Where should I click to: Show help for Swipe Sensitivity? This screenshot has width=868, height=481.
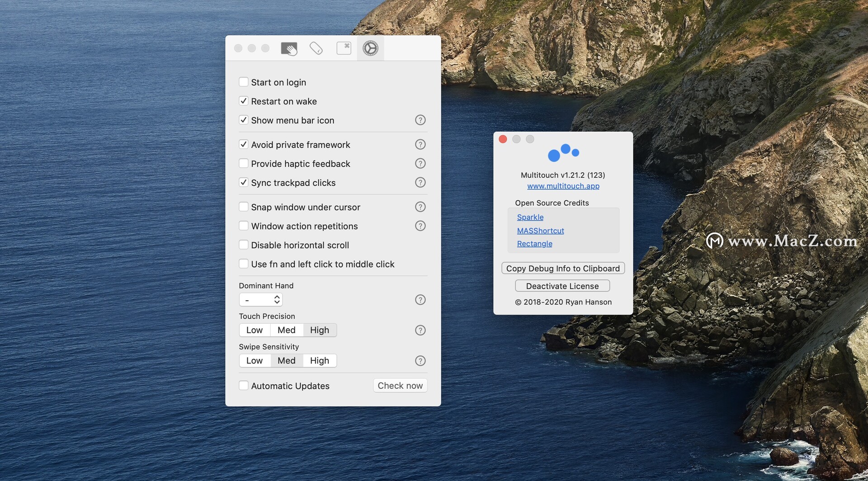[420, 361]
